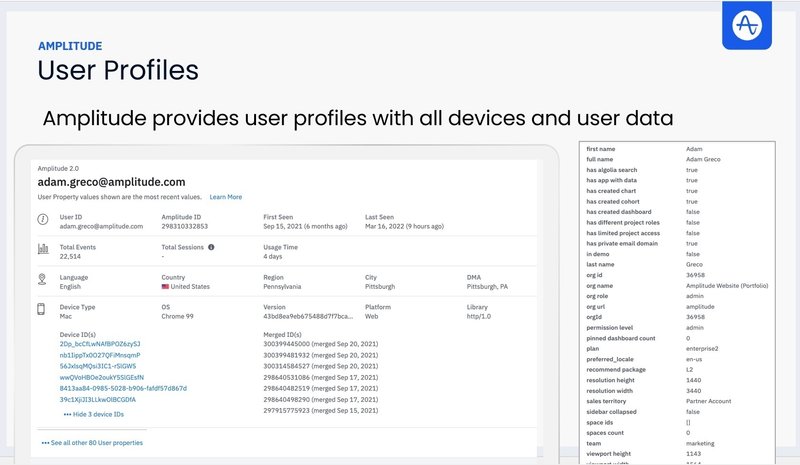Click Library value http/1.0
This screenshot has height=465, width=800.
click(x=479, y=316)
